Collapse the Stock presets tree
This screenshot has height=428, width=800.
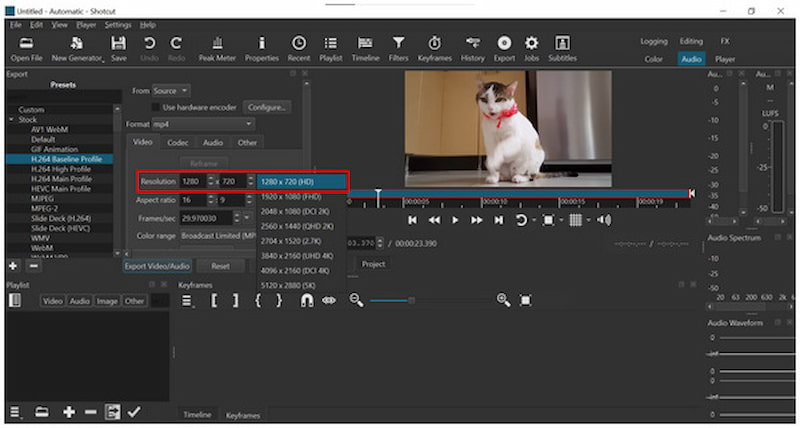(11, 119)
